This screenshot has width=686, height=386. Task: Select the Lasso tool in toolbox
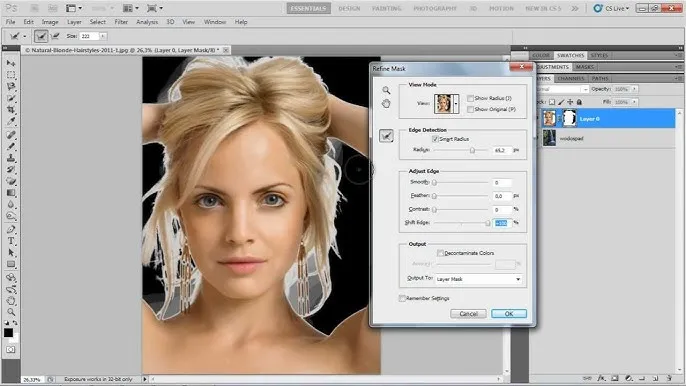click(x=11, y=87)
